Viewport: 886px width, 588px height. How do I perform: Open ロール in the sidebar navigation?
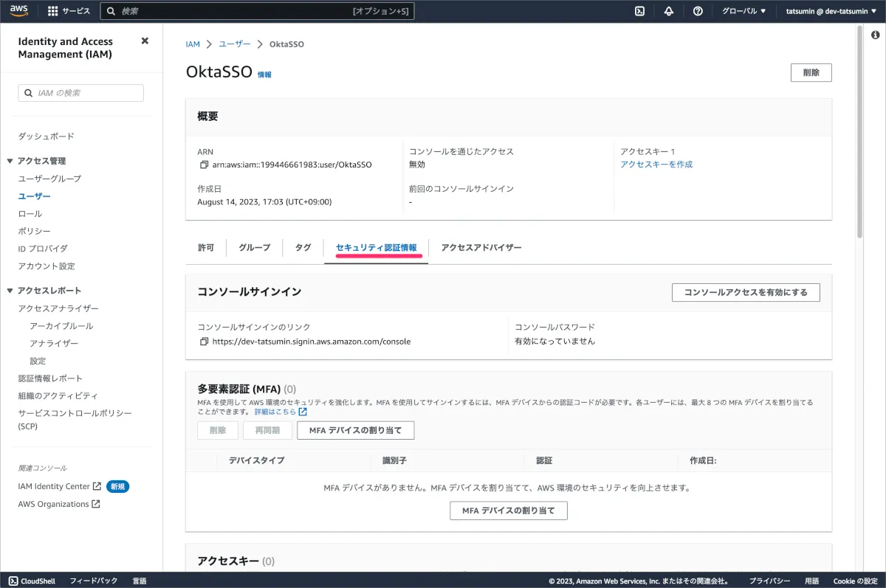point(30,213)
